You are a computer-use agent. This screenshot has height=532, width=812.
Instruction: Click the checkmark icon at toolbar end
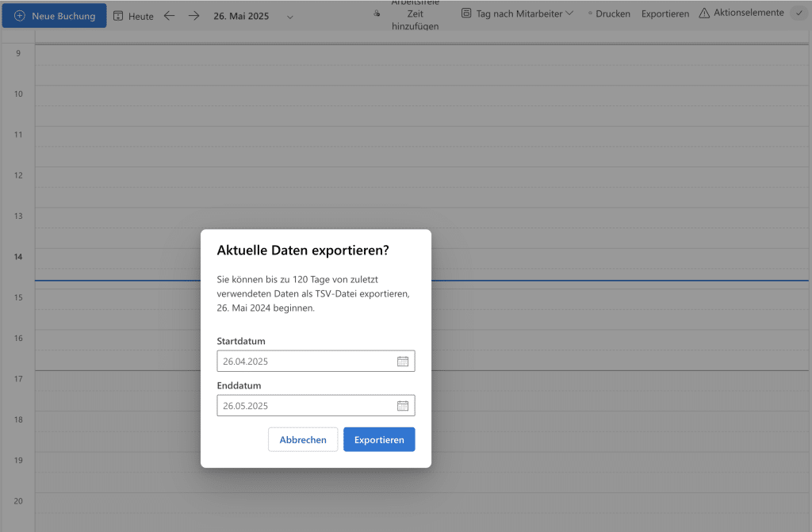(x=798, y=13)
